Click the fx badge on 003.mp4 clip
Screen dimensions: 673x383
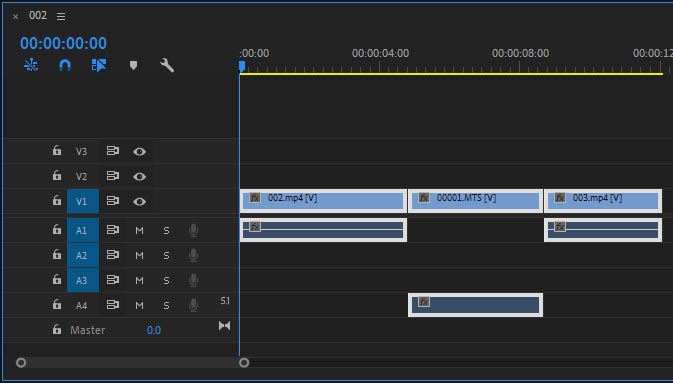(560, 198)
